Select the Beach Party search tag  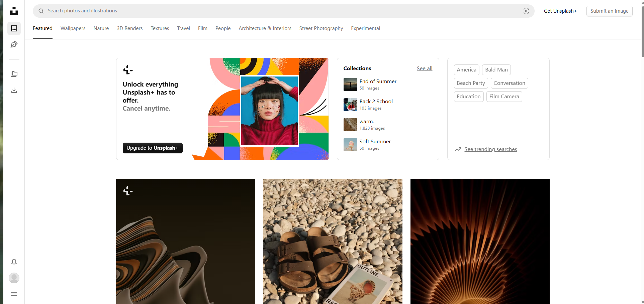pyautogui.click(x=471, y=83)
